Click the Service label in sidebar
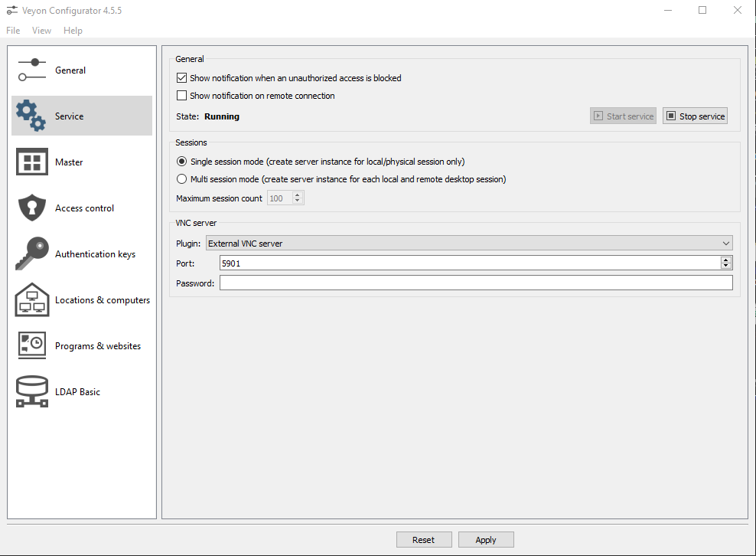The image size is (756, 556). click(x=69, y=116)
